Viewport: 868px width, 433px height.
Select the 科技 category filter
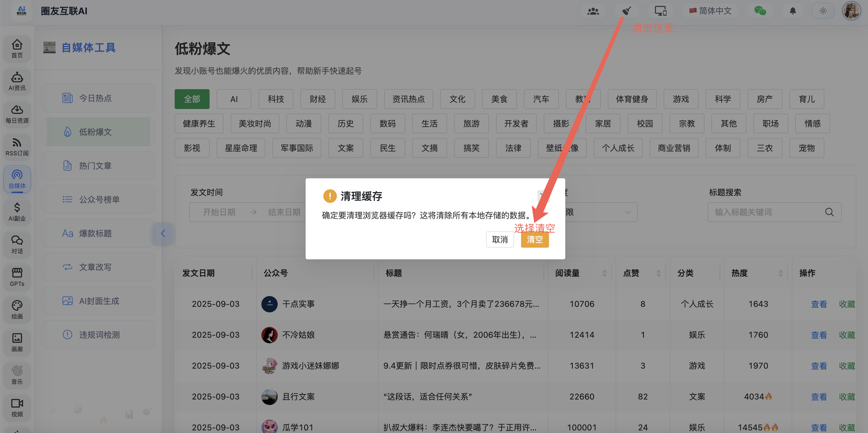pos(276,99)
